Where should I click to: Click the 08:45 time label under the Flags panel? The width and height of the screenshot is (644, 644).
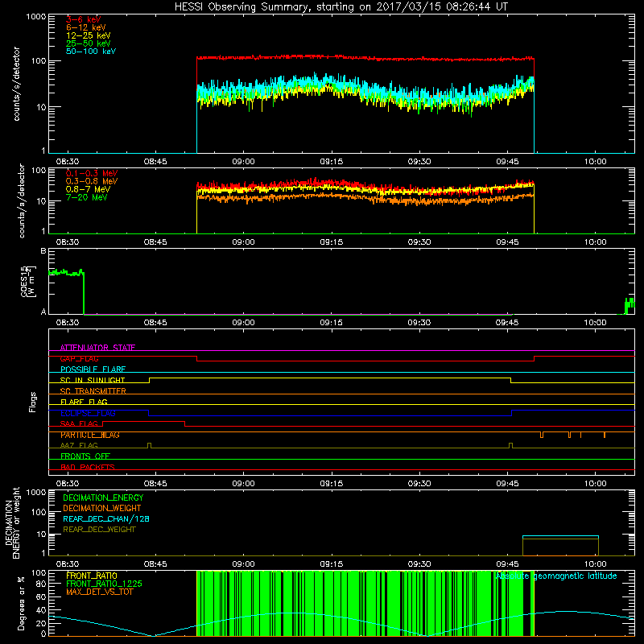(x=155, y=484)
